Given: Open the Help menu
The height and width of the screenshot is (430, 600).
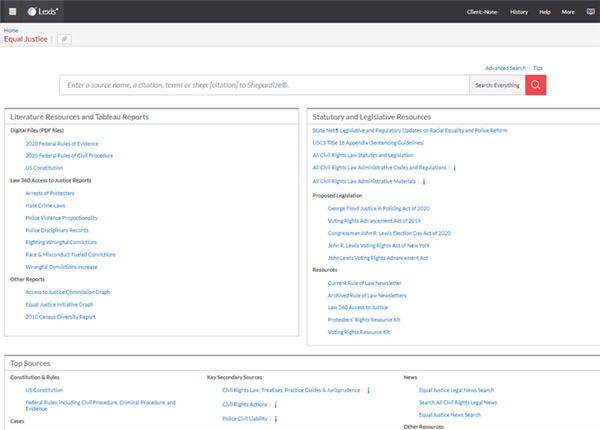Looking at the screenshot, I should click(545, 12).
